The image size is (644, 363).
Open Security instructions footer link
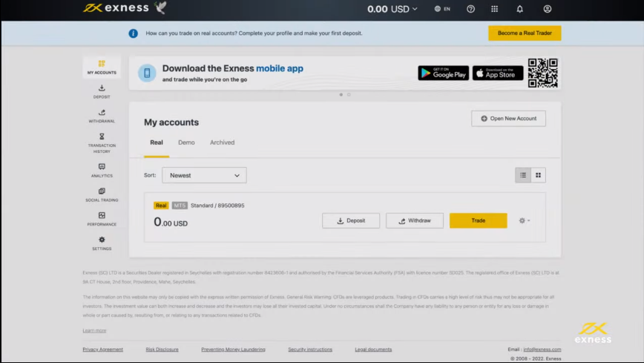point(310,350)
